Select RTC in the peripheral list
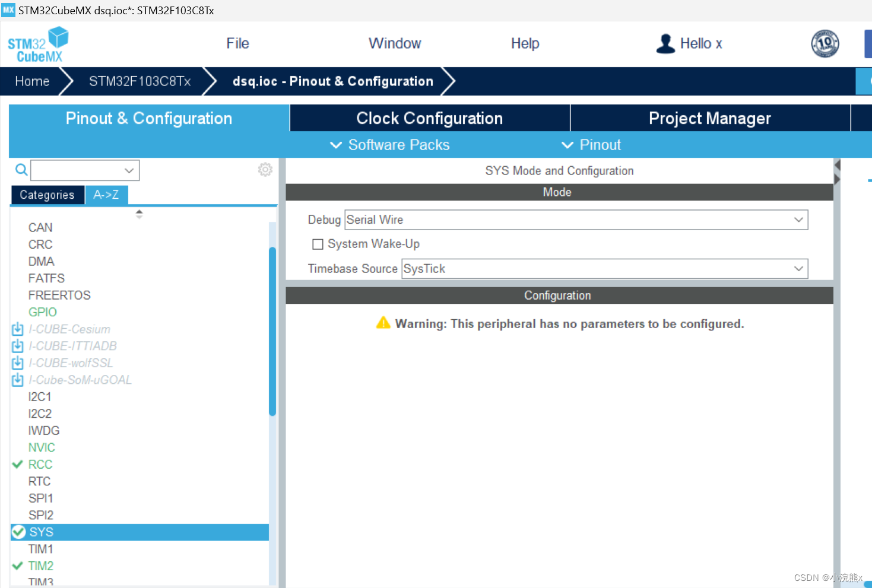Image resolution: width=872 pixels, height=588 pixels. pyautogui.click(x=40, y=481)
